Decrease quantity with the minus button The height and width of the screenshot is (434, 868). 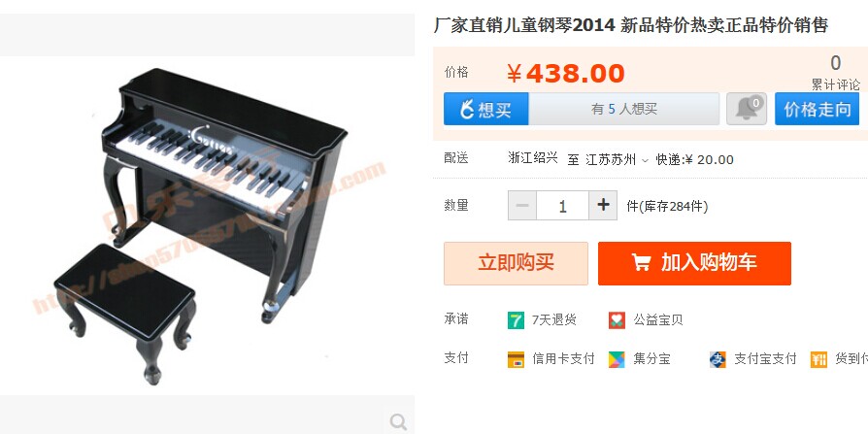[x=522, y=206]
